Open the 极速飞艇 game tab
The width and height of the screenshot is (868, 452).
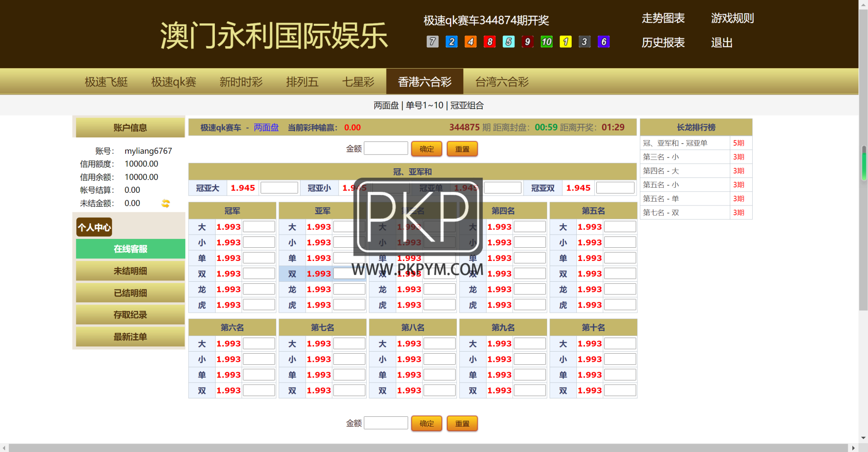click(106, 82)
